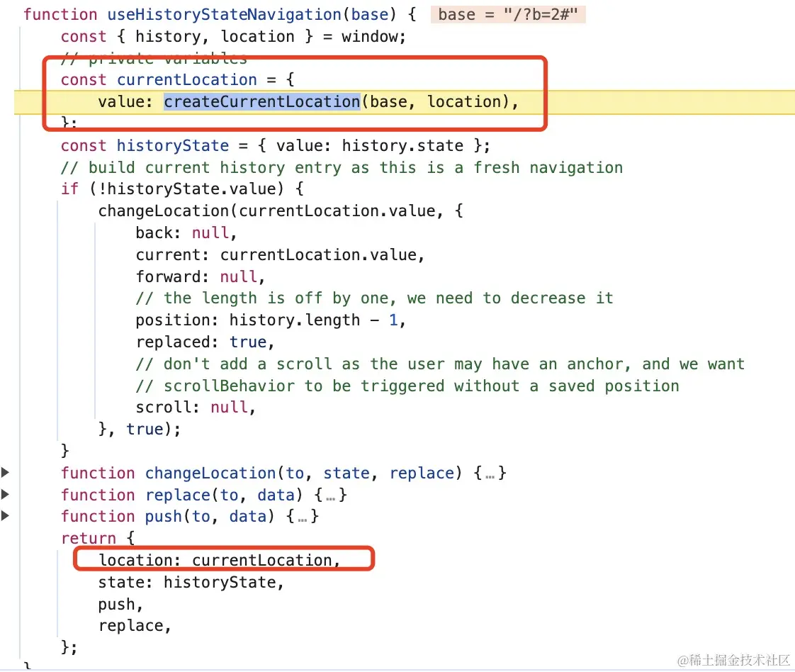The height and width of the screenshot is (672, 795).
Task: Click the historyState variable declaration
Action: 276,146
